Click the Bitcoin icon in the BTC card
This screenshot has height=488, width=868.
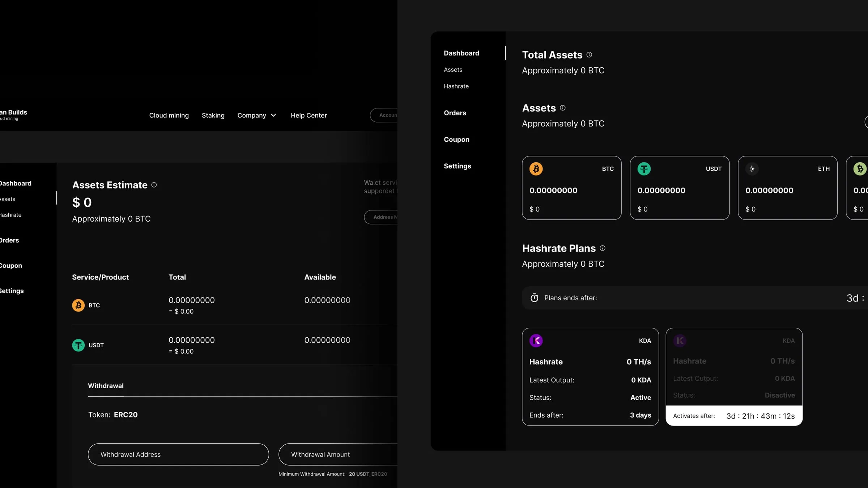[536, 169]
